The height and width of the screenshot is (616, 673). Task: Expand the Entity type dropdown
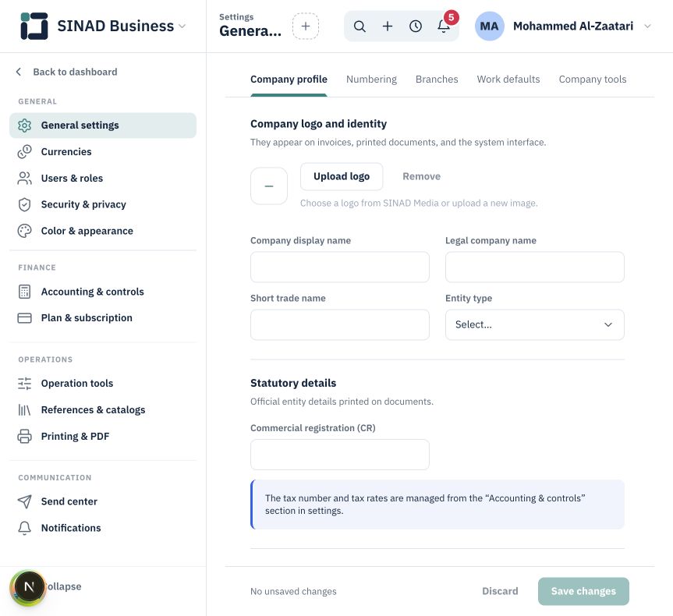pyautogui.click(x=535, y=324)
